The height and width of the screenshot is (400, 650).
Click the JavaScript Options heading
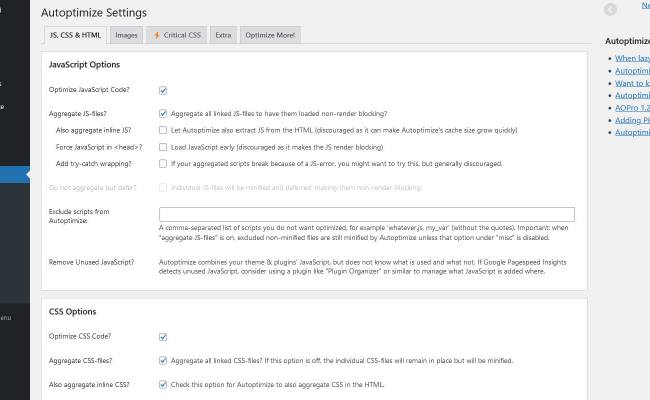pos(84,65)
